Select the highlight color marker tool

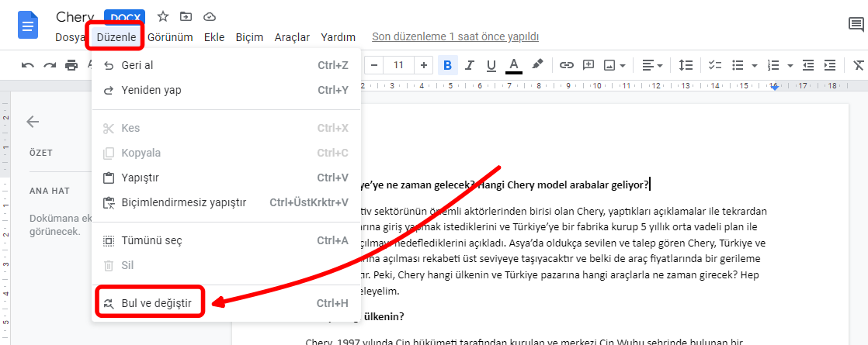coord(536,65)
